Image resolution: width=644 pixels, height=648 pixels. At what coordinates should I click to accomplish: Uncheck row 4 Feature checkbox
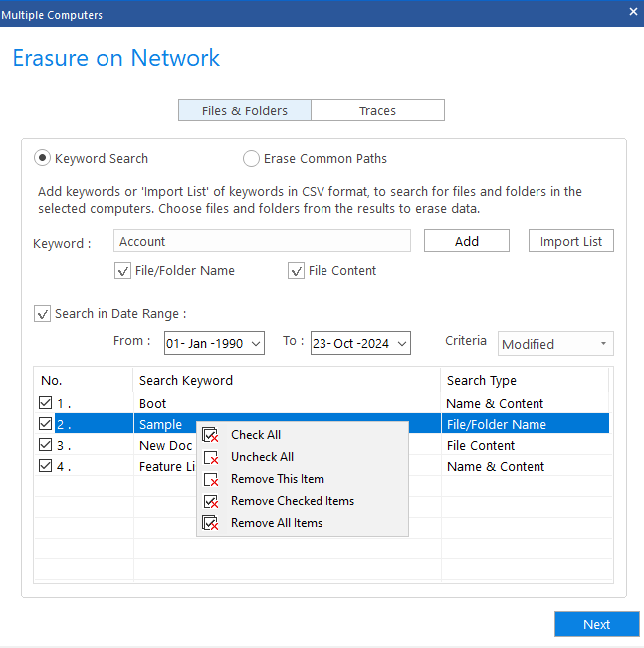pyautogui.click(x=45, y=465)
